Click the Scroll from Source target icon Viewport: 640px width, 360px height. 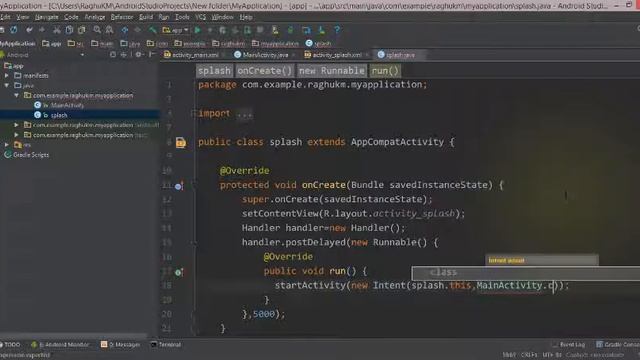coord(113,54)
